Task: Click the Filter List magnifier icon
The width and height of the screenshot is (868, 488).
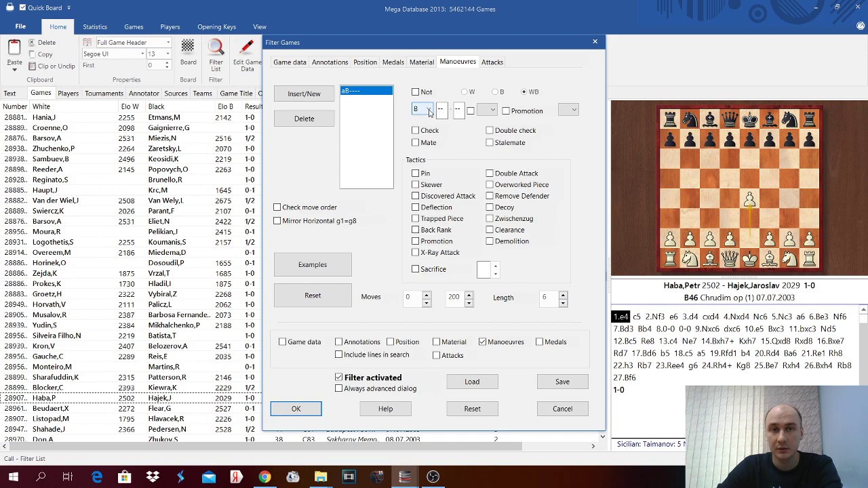Action: [x=216, y=47]
